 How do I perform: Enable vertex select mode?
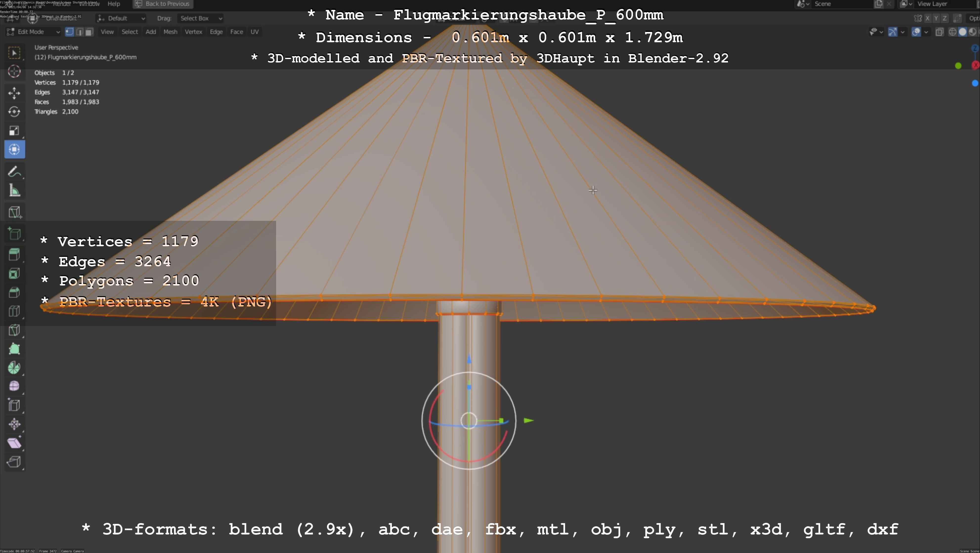pyautogui.click(x=69, y=32)
